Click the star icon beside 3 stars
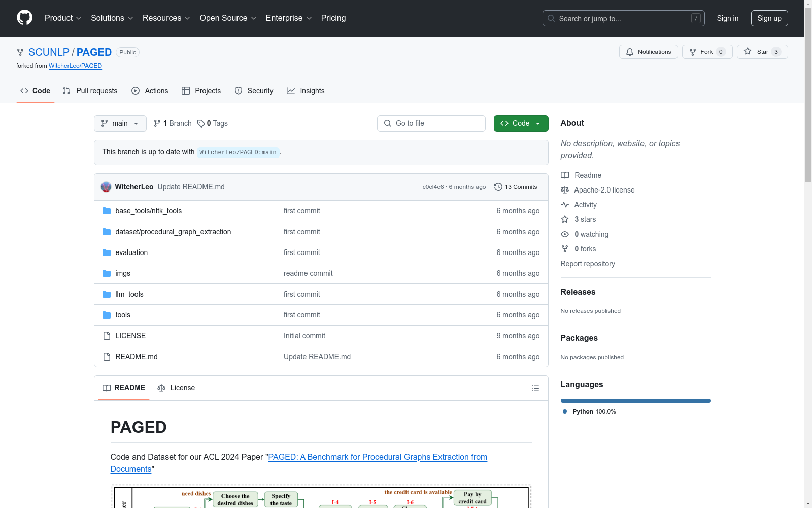This screenshot has width=812, height=508. coord(565,219)
